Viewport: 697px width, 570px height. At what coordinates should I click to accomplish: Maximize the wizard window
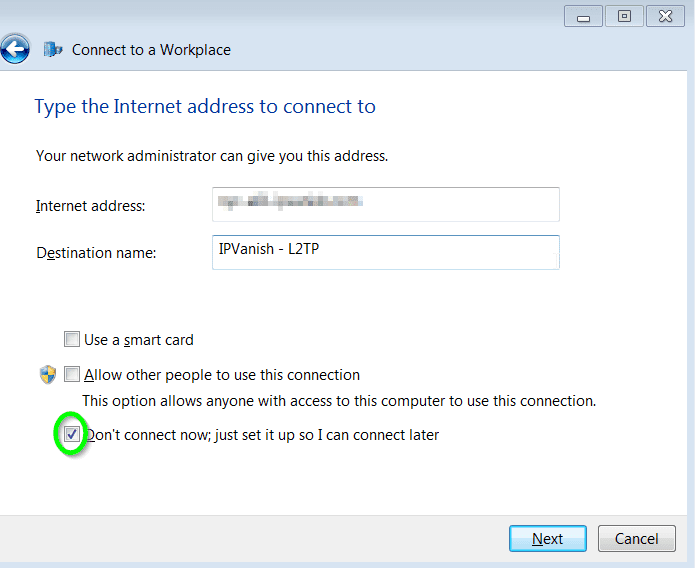point(624,16)
